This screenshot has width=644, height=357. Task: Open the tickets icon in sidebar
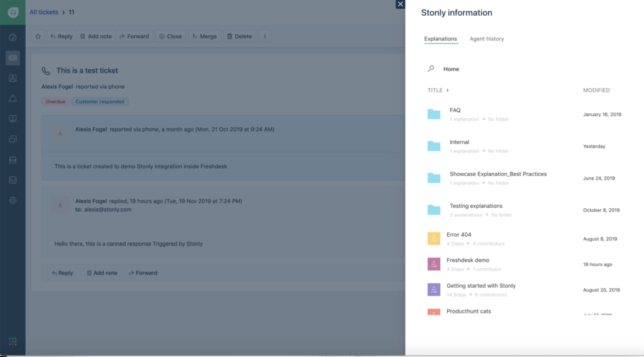tap(13, 58)
